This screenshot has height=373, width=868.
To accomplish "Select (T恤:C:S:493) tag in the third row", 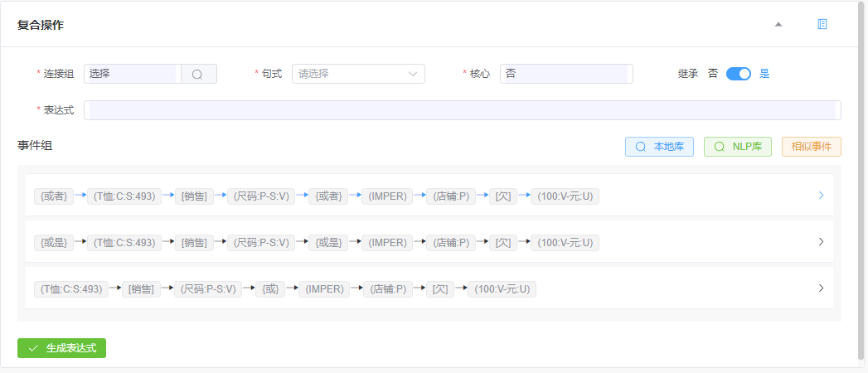I will 71,289.
